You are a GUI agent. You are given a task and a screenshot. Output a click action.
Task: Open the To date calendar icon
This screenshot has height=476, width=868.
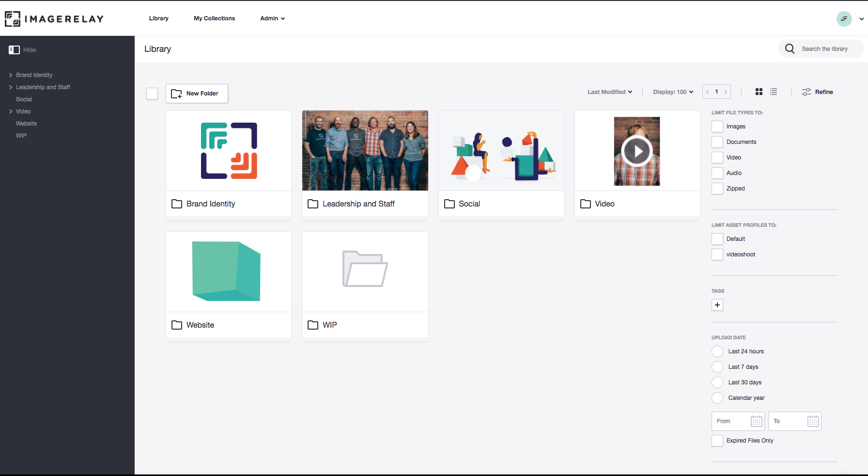pos(813,421)
